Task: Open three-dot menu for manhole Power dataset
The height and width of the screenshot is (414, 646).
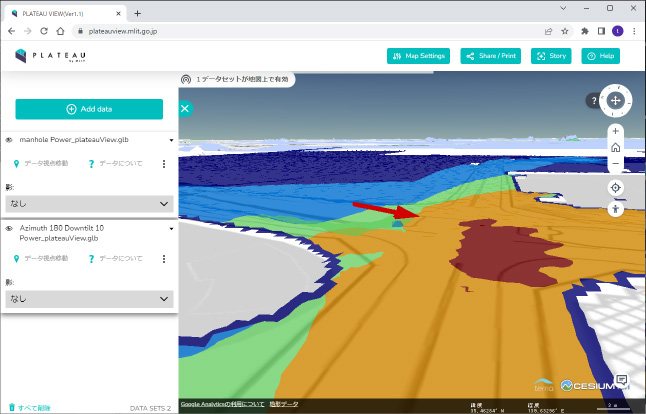Action: tap(163, 163)
